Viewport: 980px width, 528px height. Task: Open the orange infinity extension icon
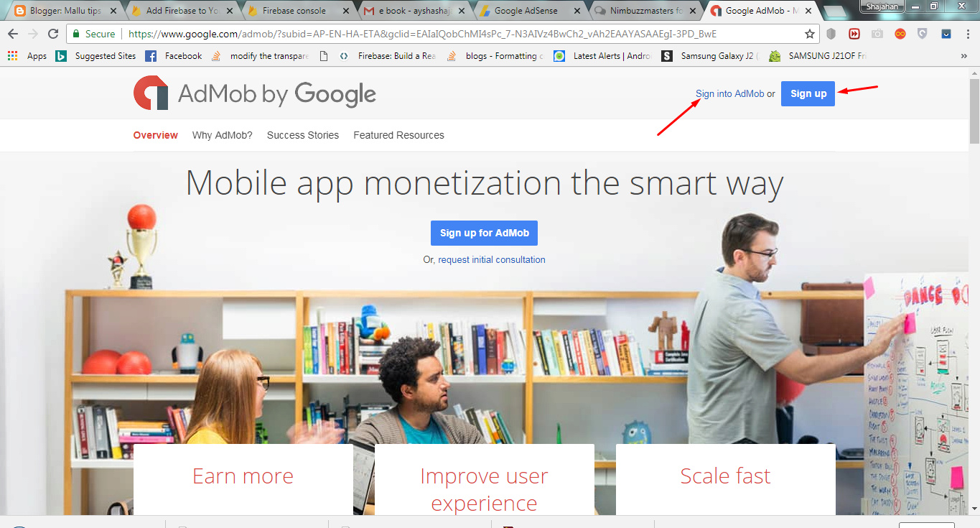pos(900,34)
